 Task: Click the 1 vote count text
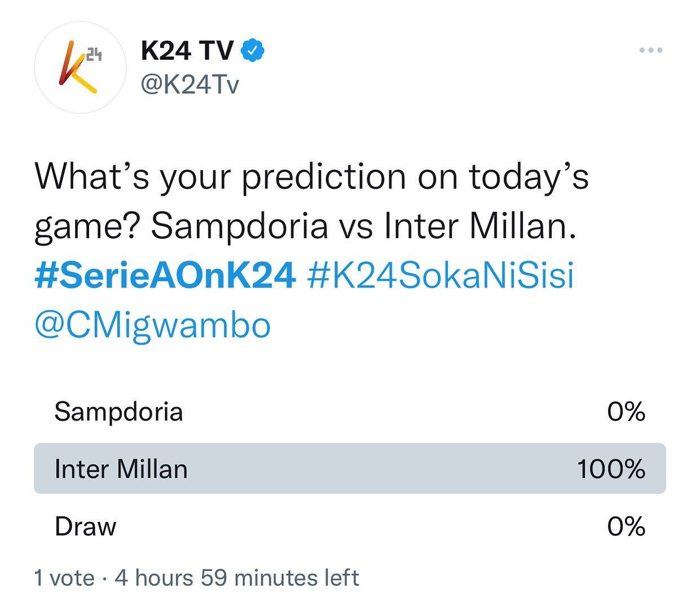(x=64, y=578)
